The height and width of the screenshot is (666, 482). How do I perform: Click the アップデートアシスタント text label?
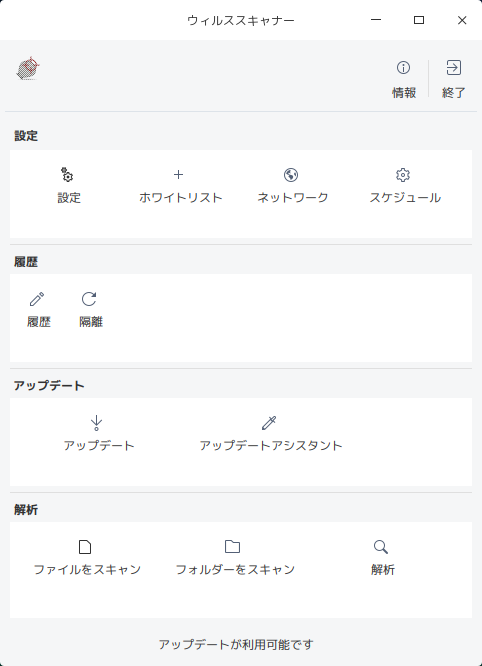271,446
